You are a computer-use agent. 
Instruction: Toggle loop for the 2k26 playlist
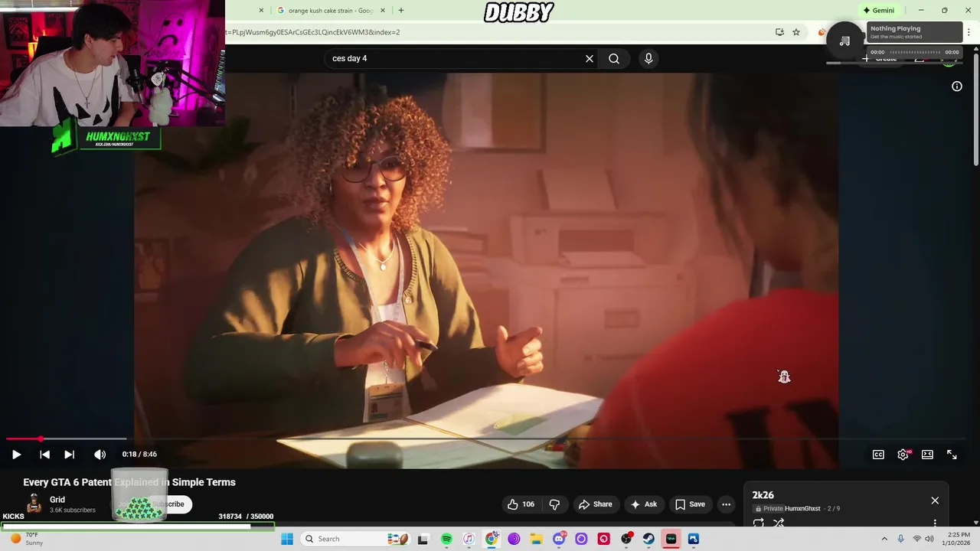tap(758, 523)
